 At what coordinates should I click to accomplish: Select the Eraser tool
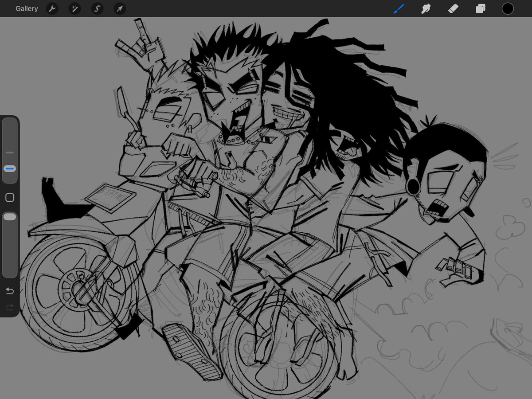(453, 8)
